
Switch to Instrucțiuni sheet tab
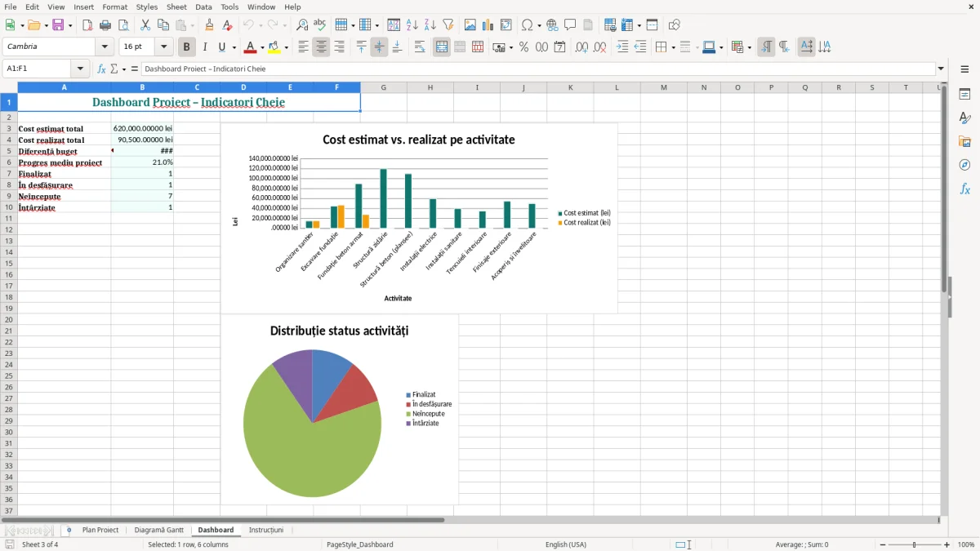point(266,530)
